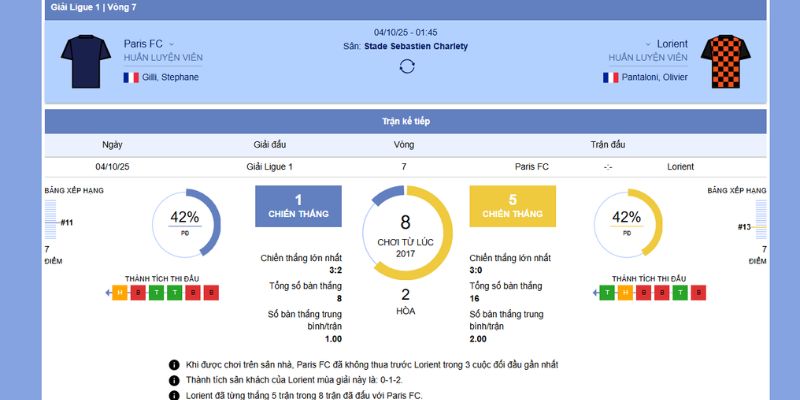Click the refresh icon below the stadium name
The width and height of the screenshot is (800, 400).
[406, 66]
